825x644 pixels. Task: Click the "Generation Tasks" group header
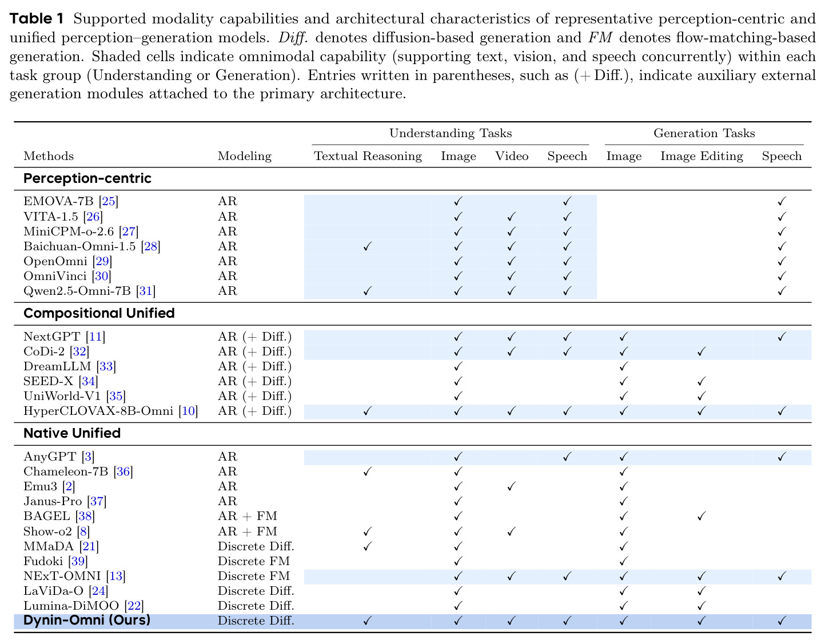(704, 133)
